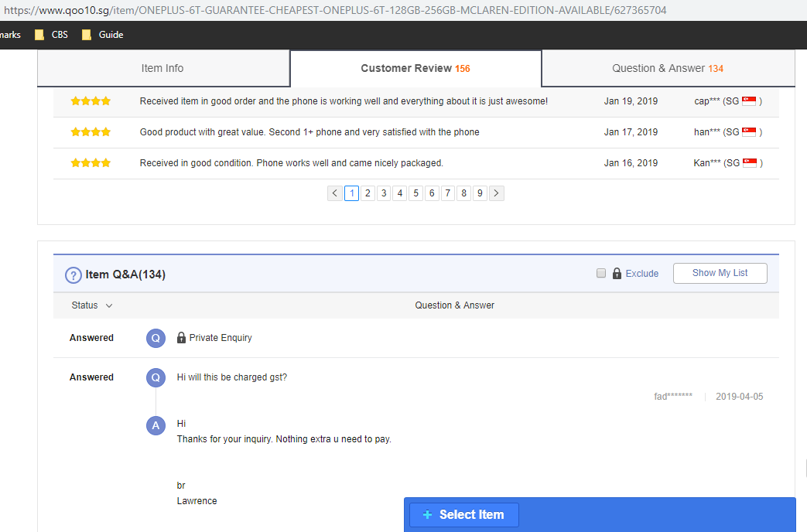The height and width of the screenshot is (532, 807).
Task: Click the star rating of han*** review
Action: tap(91, 131)
